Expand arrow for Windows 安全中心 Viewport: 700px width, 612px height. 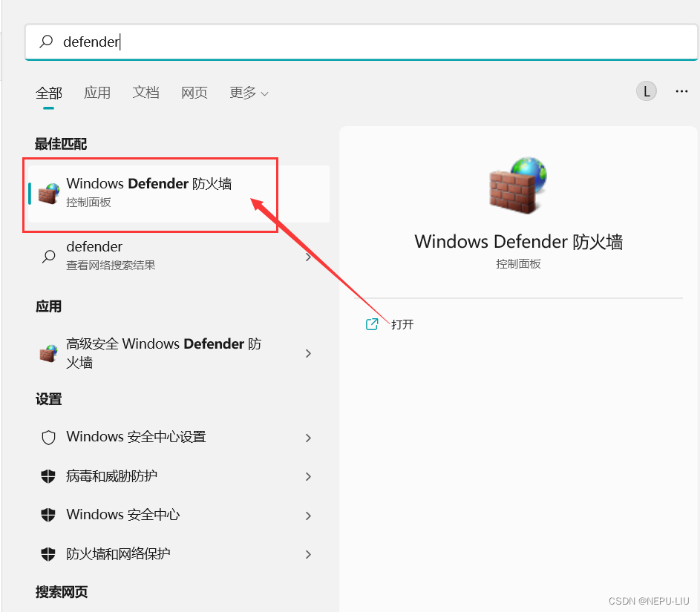pos(308,516)
